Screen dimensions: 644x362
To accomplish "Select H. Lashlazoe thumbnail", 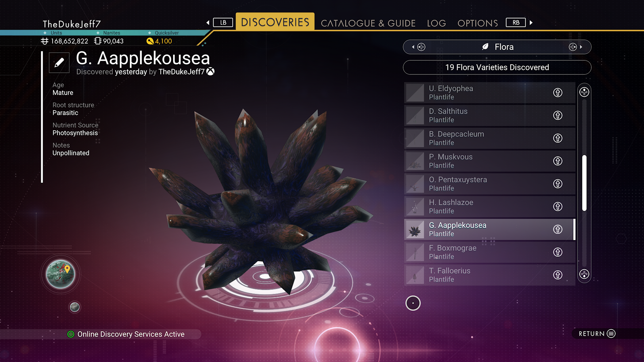I will pyautogui.click(x=415, y=206).
